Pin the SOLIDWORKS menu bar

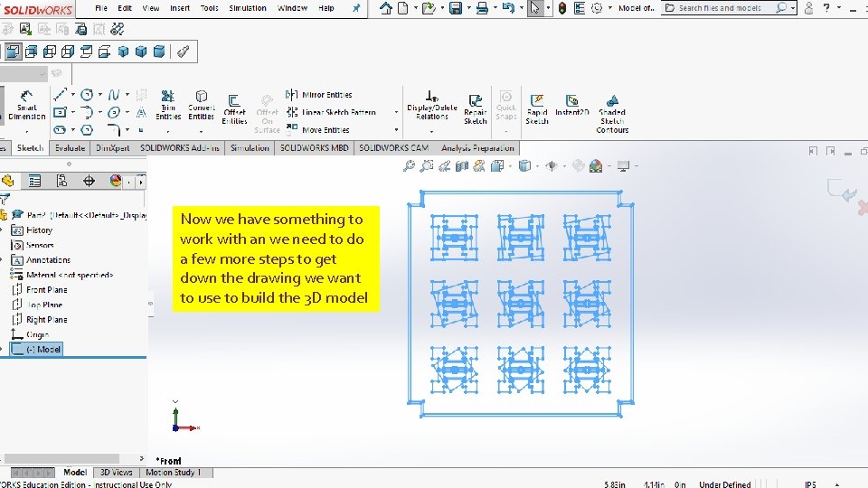click(x=356, y=8)
